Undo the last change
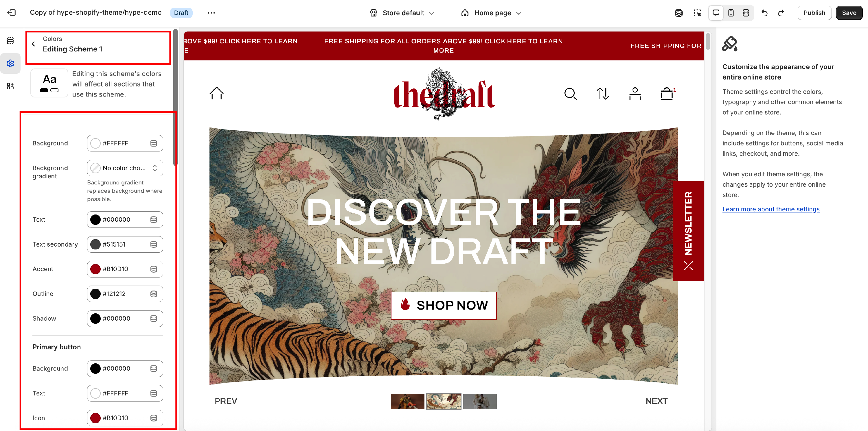868x431 pixels. (764, 13)
